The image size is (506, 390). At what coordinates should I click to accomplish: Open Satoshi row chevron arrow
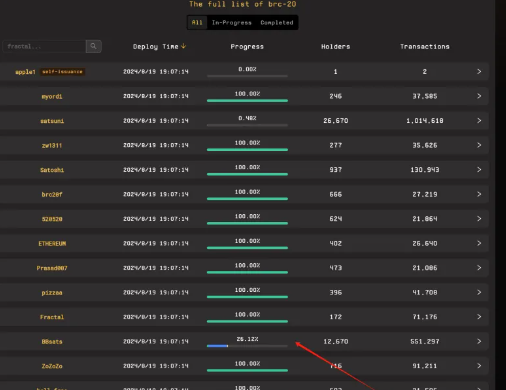point(479,170)
